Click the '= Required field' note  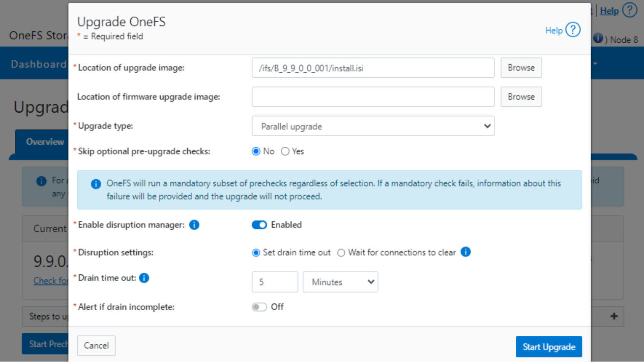(113, 37)
